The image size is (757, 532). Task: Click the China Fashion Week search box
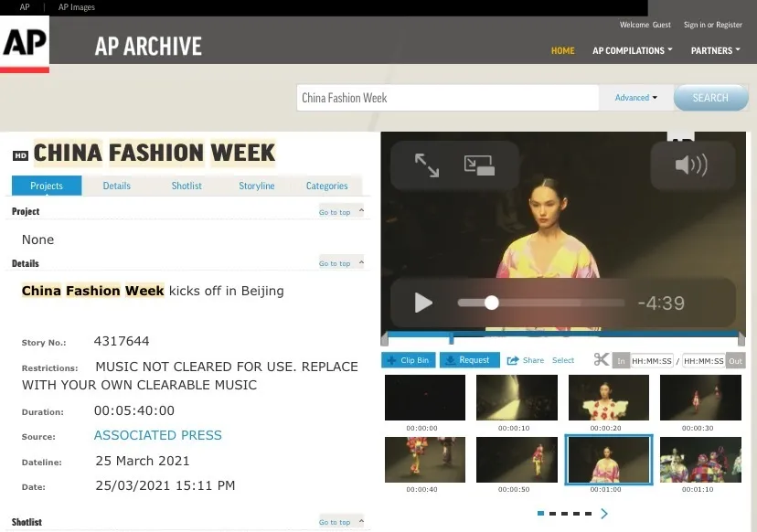click(x=448, y=98)
